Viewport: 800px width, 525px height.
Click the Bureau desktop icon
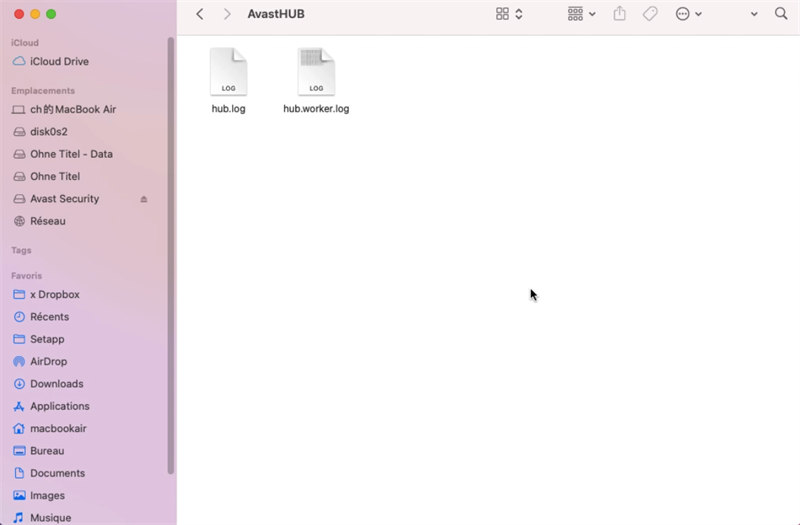(x=19, y=451)
